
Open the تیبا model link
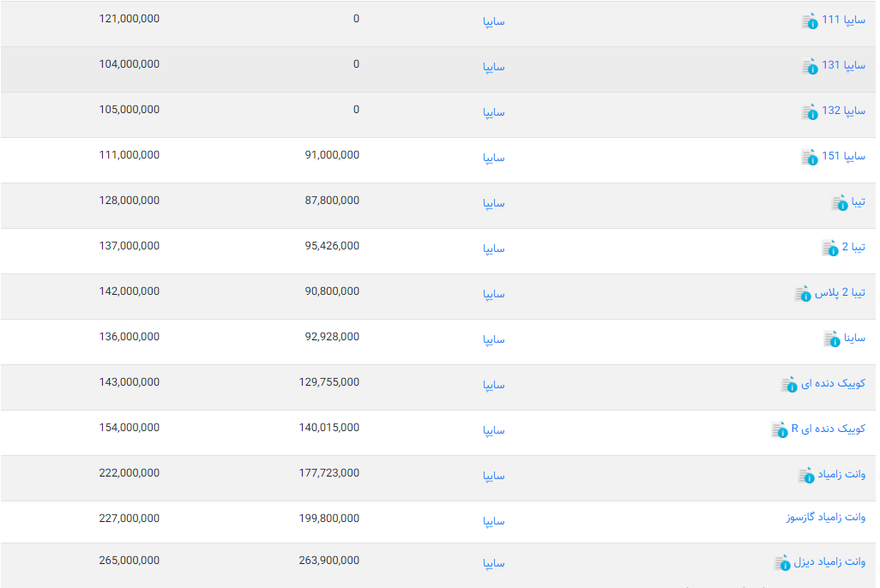[858, 201]
